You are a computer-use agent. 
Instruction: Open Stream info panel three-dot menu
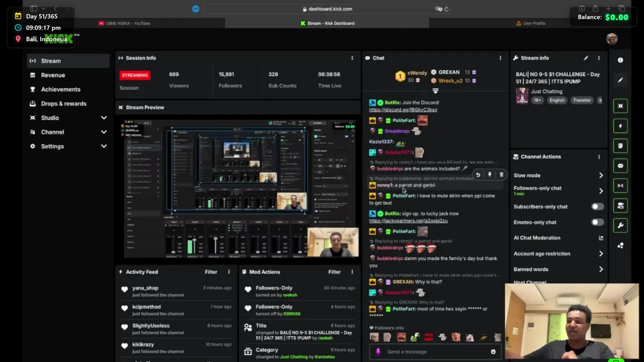coord(599,58)
